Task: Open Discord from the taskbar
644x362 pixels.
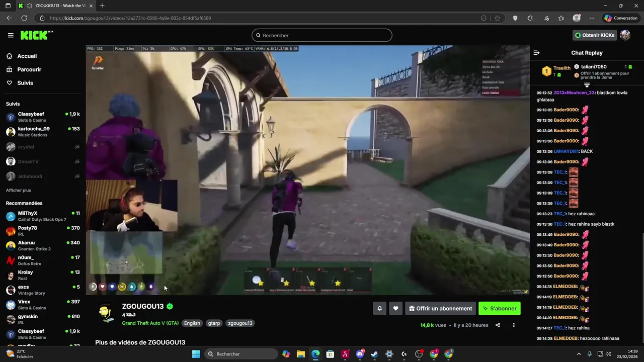Action: [360, 354]
